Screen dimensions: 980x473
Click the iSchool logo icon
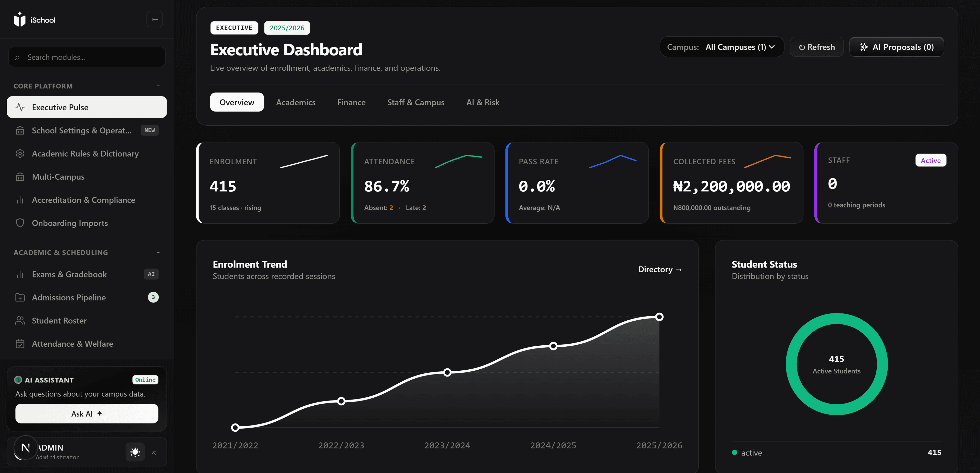pos(19,19)
